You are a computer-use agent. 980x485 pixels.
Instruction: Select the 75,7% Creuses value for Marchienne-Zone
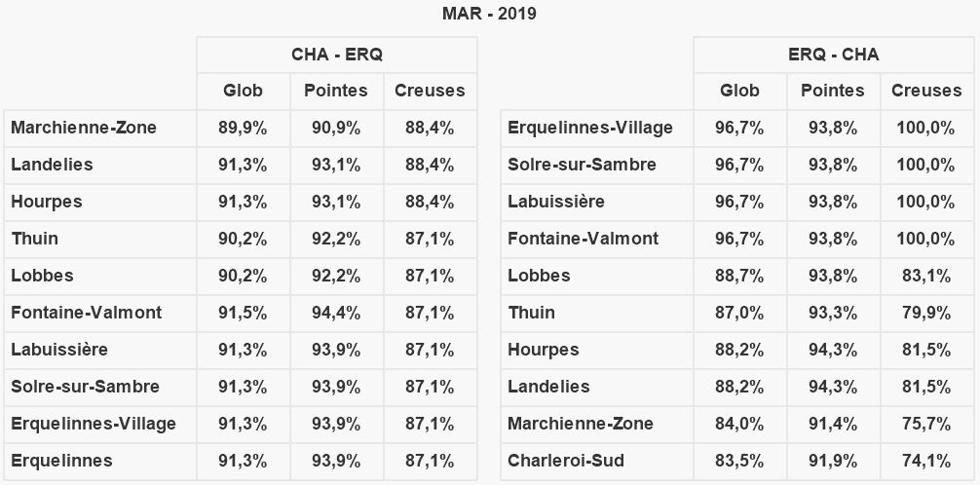tap(925, 424)
